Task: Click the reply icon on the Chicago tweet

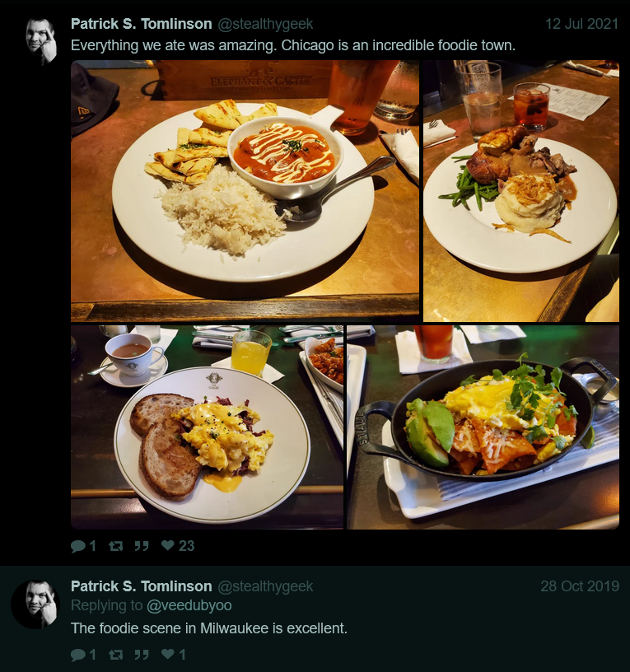Action: coord(78,546)
